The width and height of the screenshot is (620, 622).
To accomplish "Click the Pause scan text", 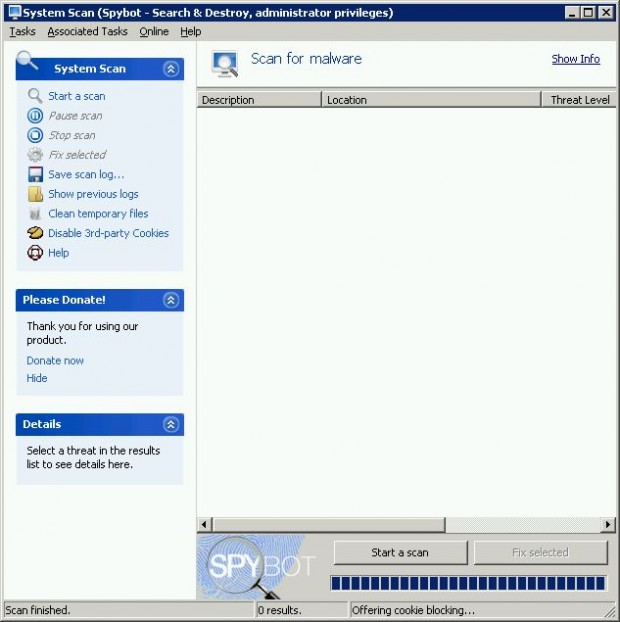I will click(x=75, y=116).
